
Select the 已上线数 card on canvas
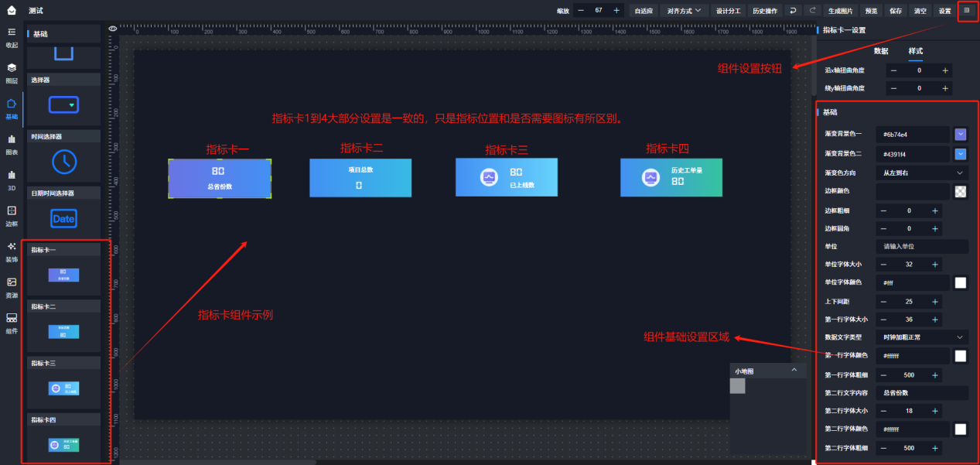click(x=507, y=177)
